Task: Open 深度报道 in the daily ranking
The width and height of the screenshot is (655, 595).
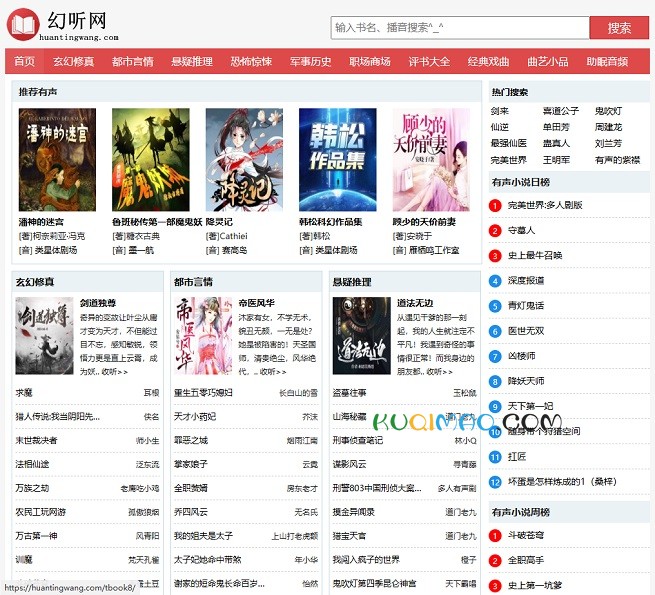Action: [x=526, y=280]
